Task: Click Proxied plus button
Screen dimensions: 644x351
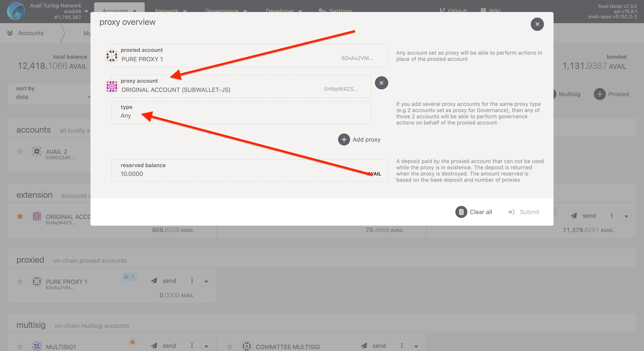Action: coord(599,94)
